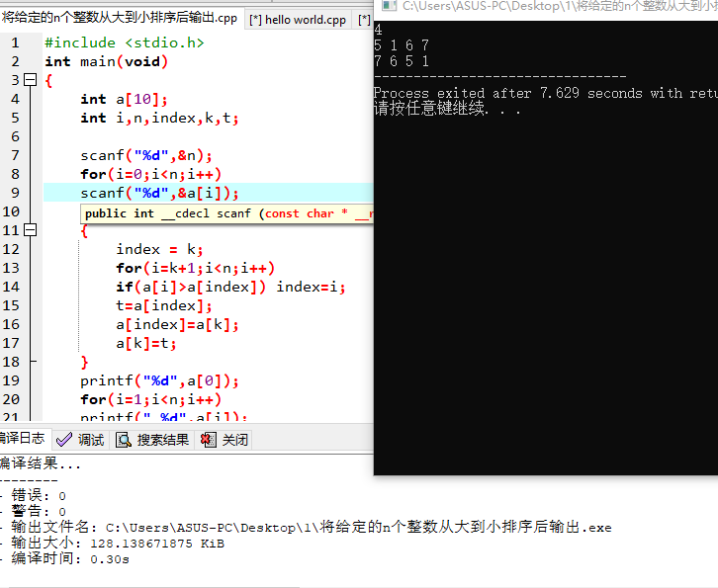Screen dimensions: 718x588
Task: Click the 'Process exited after' console message
Action: pos(545,93)
